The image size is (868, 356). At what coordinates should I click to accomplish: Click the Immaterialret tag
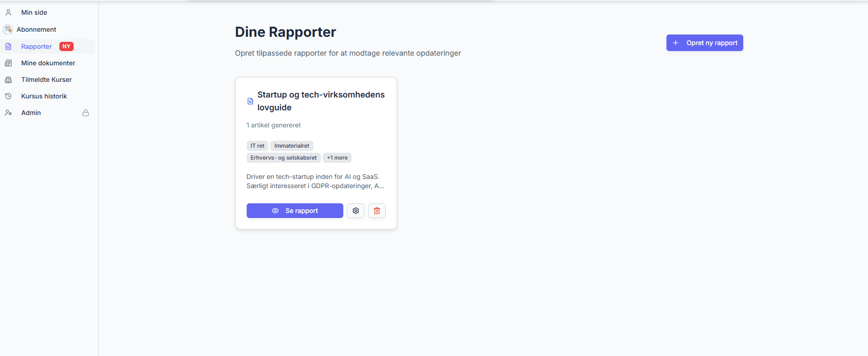point(292,146)
